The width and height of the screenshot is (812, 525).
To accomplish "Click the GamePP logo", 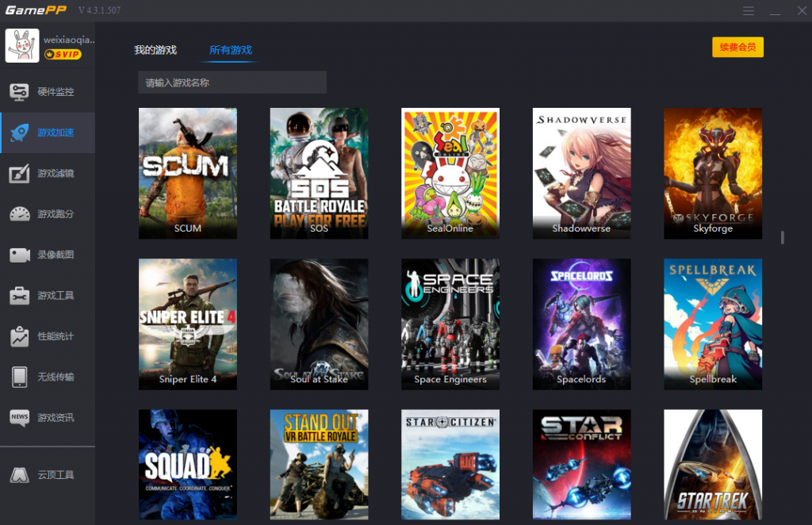I will tap(36, 10).
